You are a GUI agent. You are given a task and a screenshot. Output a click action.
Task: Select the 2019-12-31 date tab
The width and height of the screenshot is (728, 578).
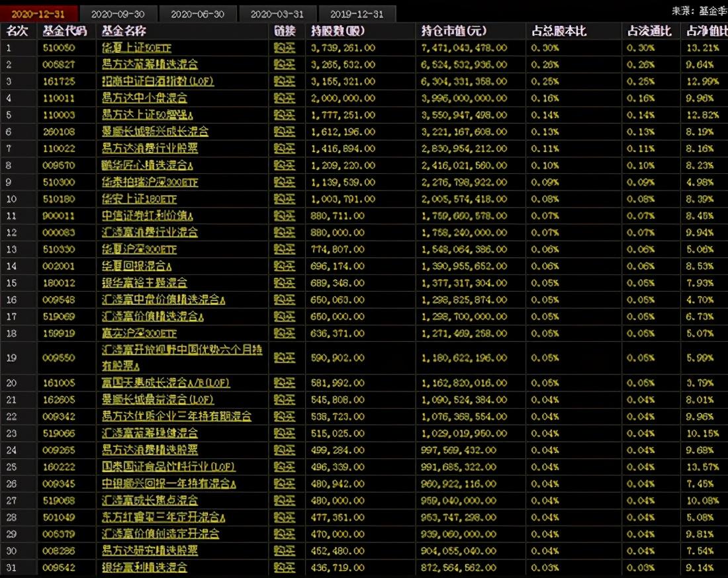(357, 14)
